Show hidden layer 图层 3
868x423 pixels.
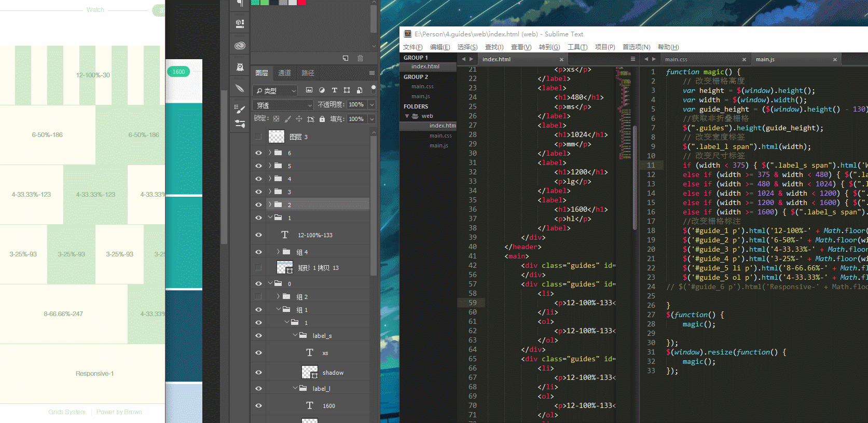pyautogui.click(x=258, y=137)
